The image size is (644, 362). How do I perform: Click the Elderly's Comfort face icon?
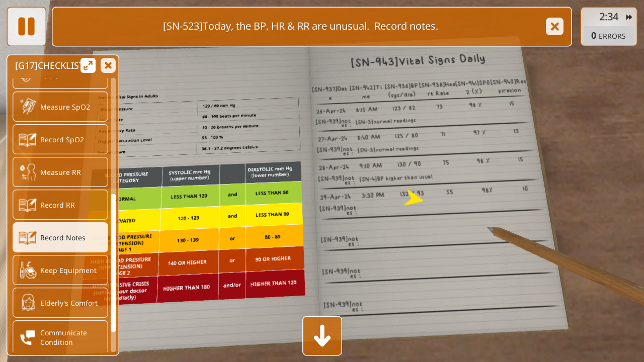coord(27,303)
